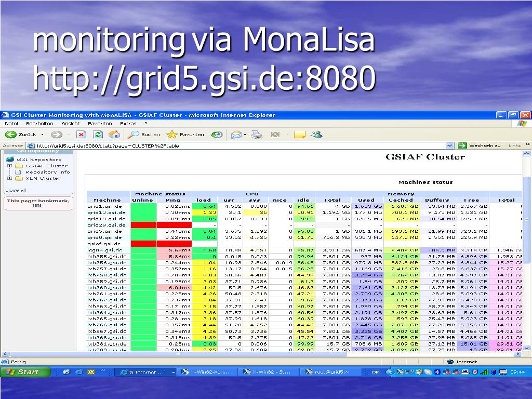This screenshot has width=532, height=399.
Task: Click the 09:44 taskbar clock
Action: tap(517, 372)
